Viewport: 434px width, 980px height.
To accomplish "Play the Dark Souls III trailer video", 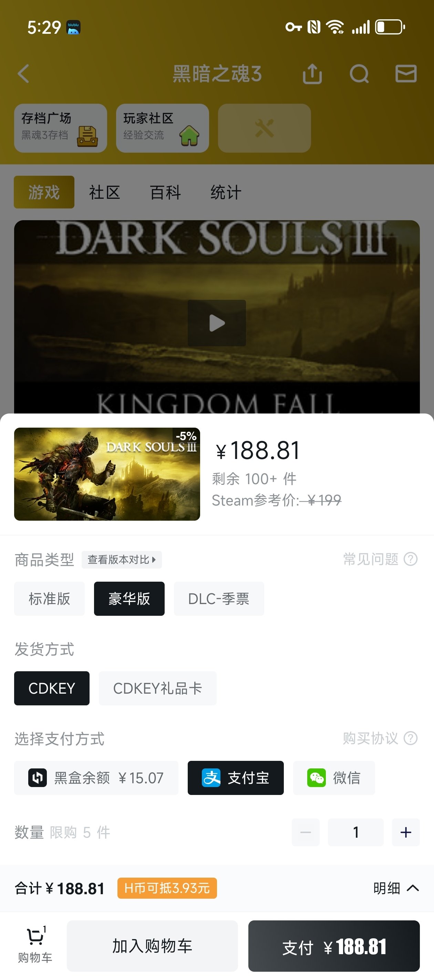I will [217, 323].
